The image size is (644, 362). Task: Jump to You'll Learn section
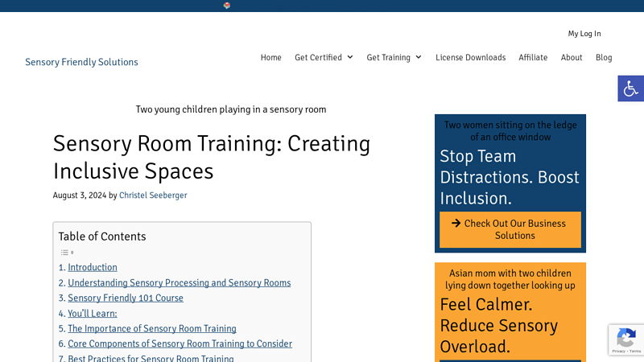(93, 314)
